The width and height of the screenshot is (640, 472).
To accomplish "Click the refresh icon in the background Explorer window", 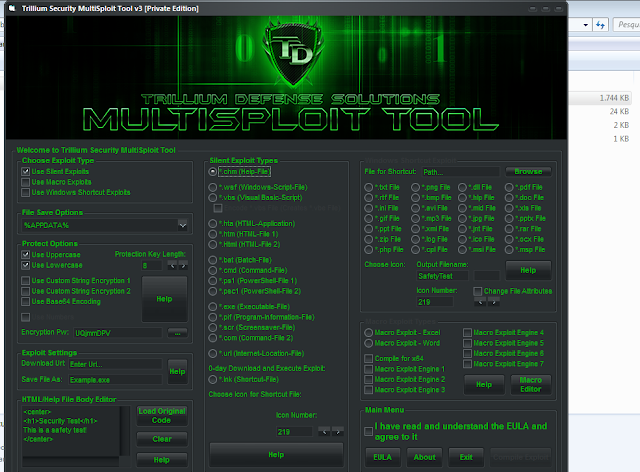I will pos(600,25).
